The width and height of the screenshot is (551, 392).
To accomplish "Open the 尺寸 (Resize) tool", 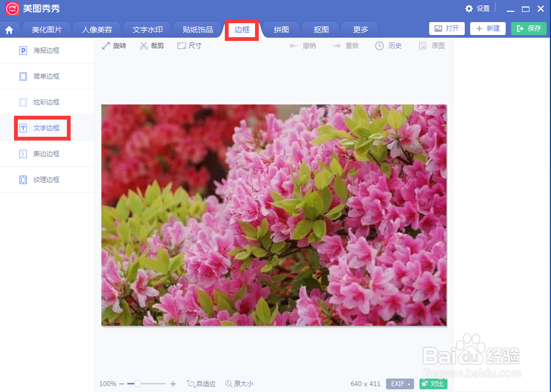I will (189, 46).
